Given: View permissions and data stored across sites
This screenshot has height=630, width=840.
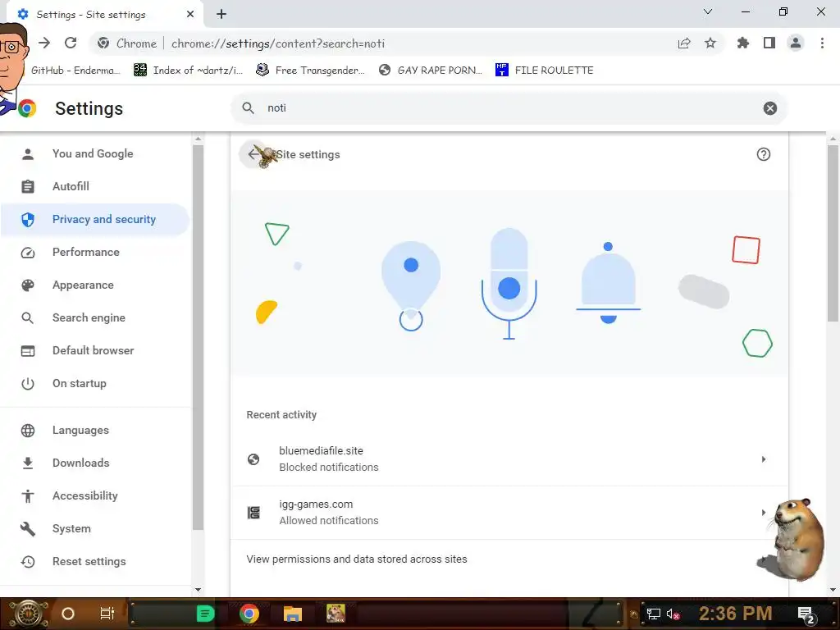Looking at the screenshot, I should pyautogui.click(x=509, y=559).
